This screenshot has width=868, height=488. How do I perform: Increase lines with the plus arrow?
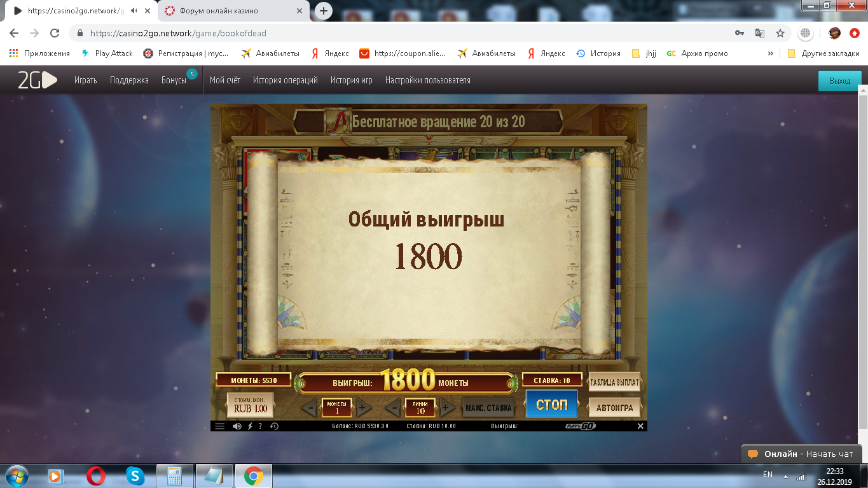(x=446, y=408)
